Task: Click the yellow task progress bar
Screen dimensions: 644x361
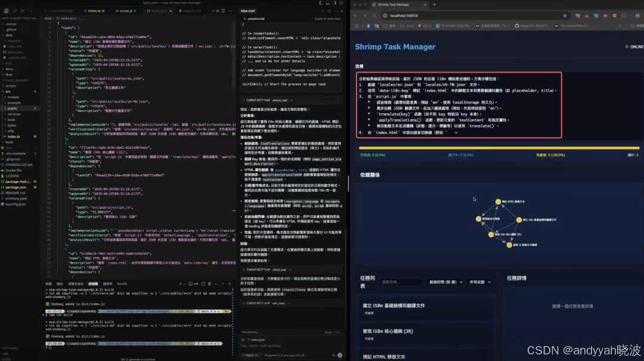Action: click(x=499, y=148)
